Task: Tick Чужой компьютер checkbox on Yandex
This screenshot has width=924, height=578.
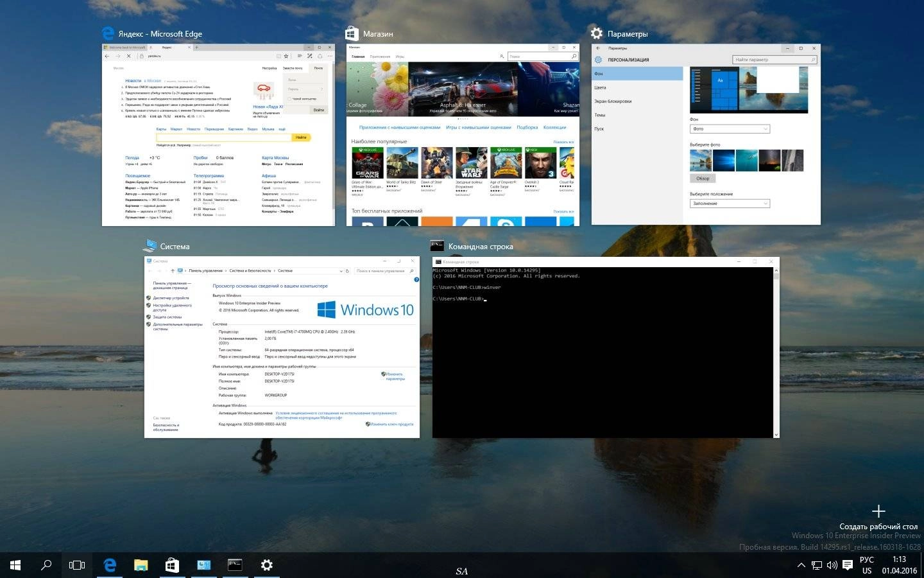Action: pyautogui.click(x=289, y=99)
